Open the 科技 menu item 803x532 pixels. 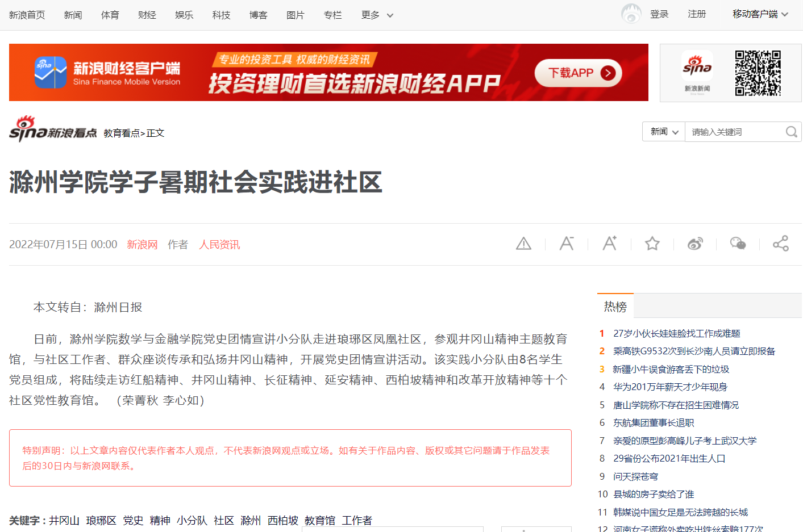pos(221,15)
